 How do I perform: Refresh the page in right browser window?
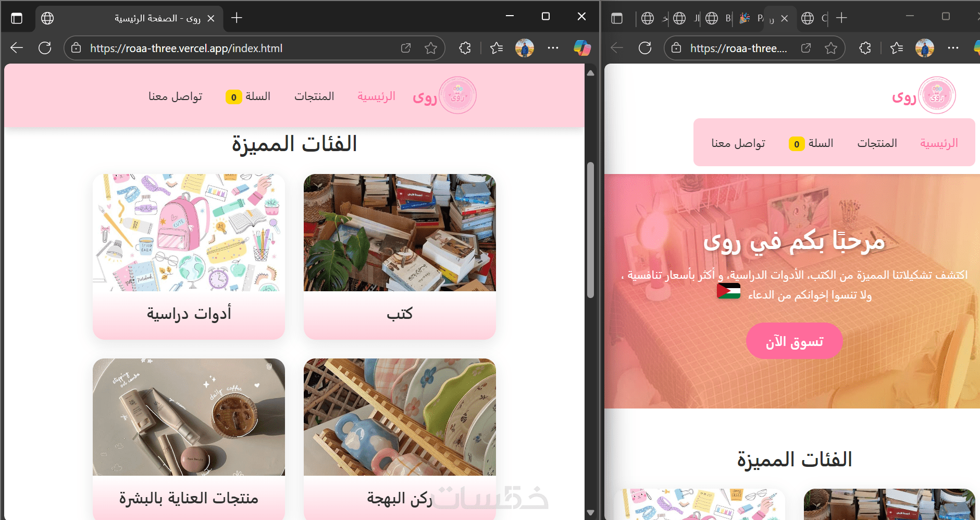pyautogui.click(x=645, y=48)
